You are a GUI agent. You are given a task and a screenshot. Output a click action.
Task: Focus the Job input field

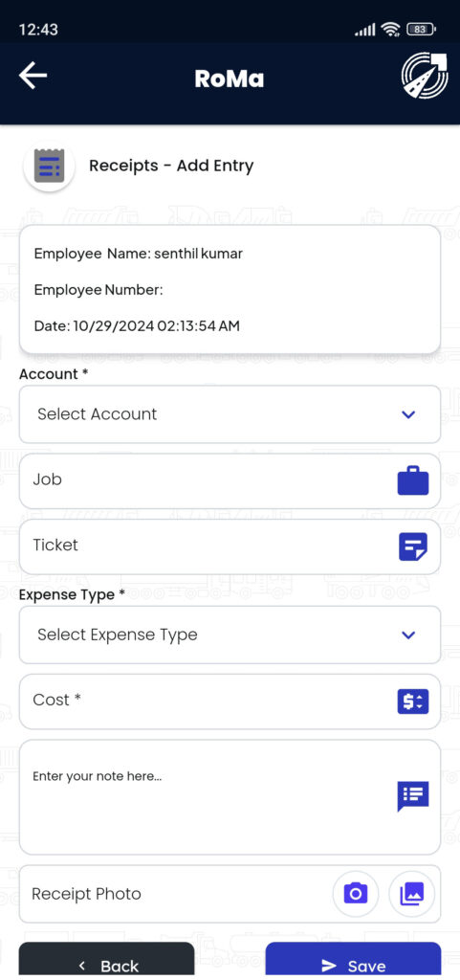point(230,480)
